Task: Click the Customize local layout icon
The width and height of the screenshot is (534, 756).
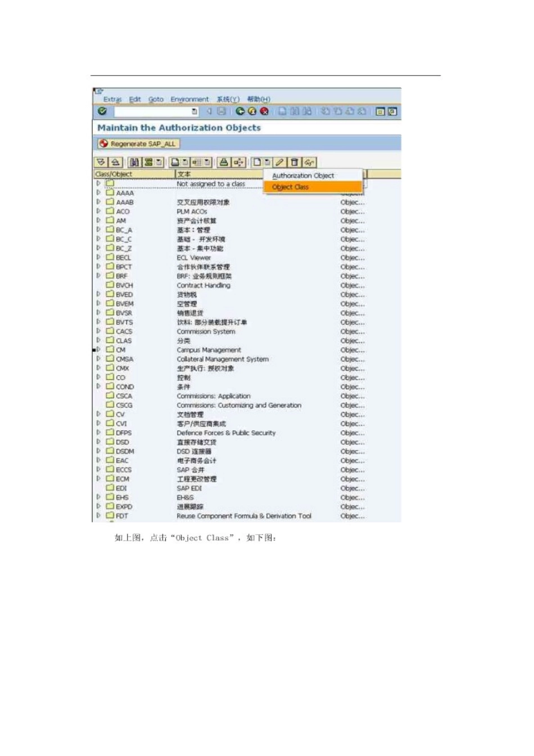Action: pyautogui.click(x=392, y=111)
